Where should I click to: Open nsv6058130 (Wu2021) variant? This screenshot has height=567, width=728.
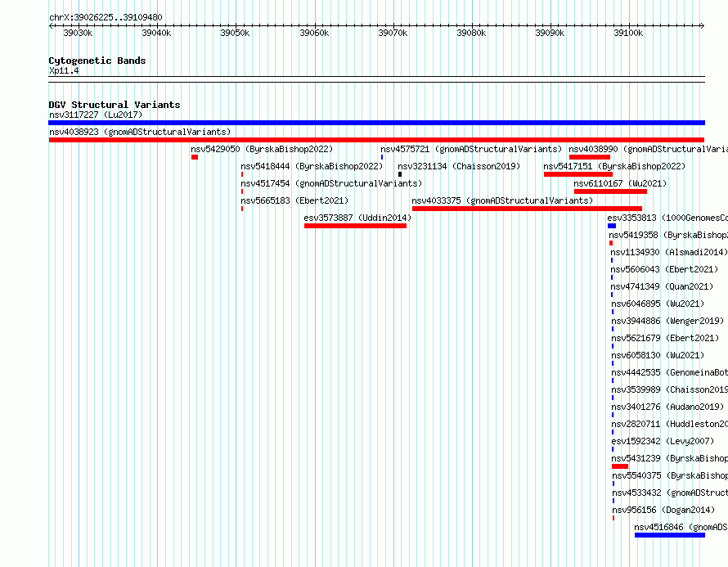[658, 355]
